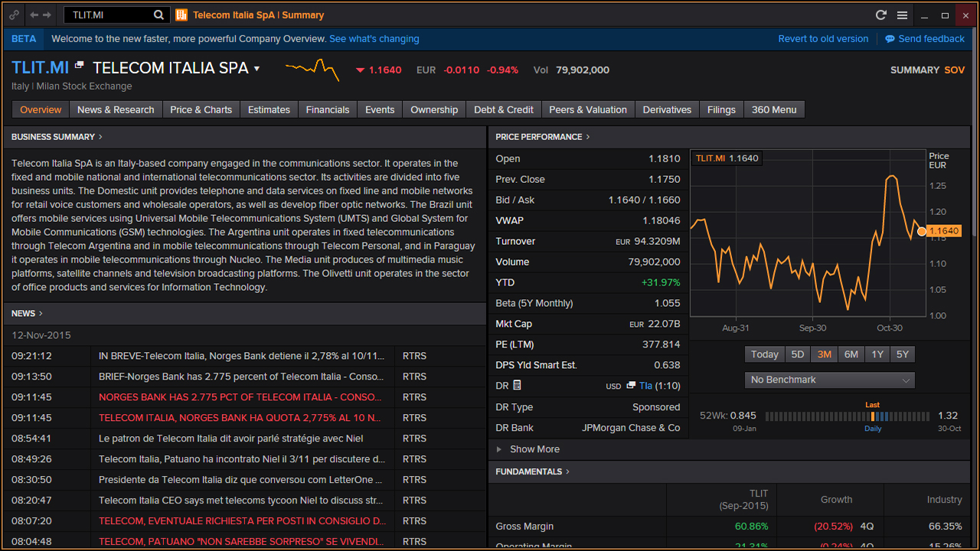Open the Filings tab
The width and height of the screenshot is (980, 551).
pyautogui.click(x=721, y=109)
